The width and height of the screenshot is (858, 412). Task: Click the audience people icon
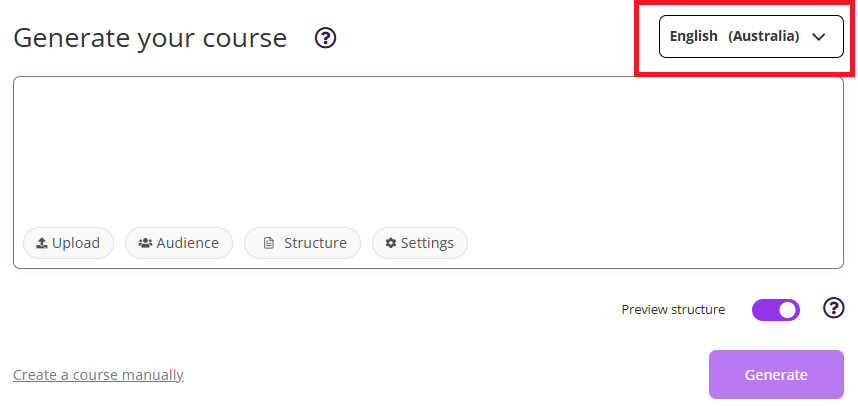pos(145,243)
